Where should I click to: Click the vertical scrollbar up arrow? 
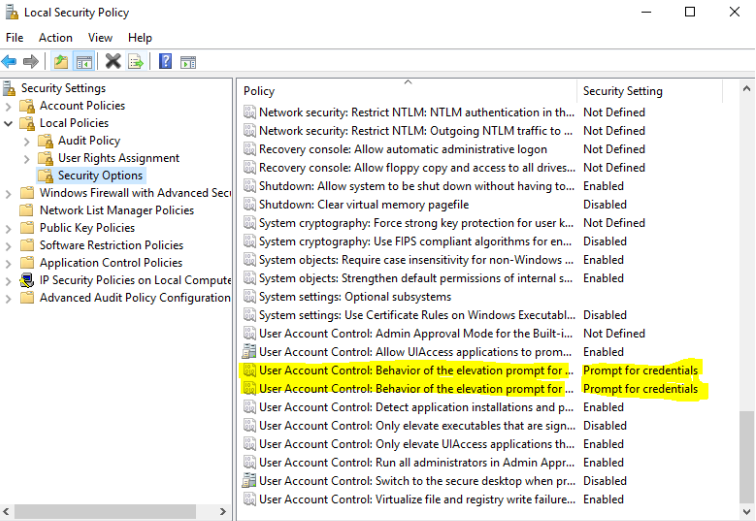pos(746,89)
